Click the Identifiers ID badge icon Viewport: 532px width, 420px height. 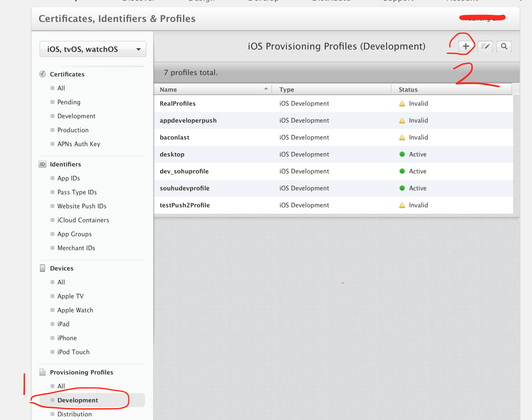pos(43,164)
